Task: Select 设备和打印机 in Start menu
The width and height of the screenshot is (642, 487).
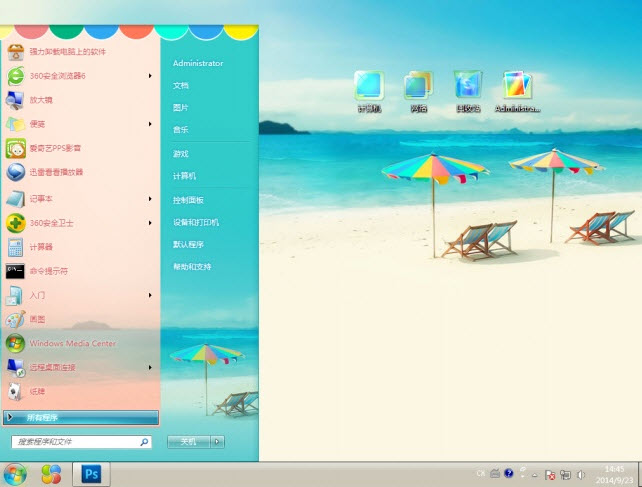Action: click(195, 222)
